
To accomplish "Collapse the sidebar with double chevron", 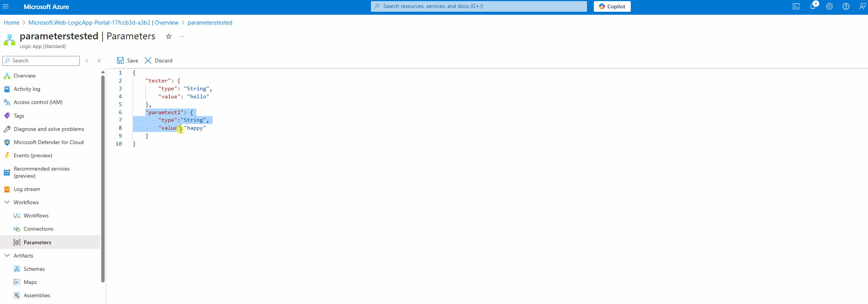I will pos(99,60).
